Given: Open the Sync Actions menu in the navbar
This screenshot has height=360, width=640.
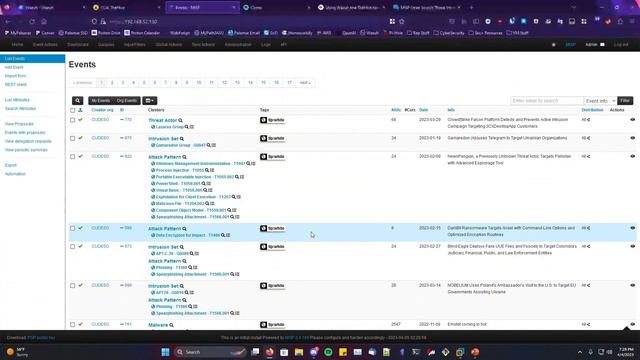Looking at the screenshot, I should click(x=203, y=44).
